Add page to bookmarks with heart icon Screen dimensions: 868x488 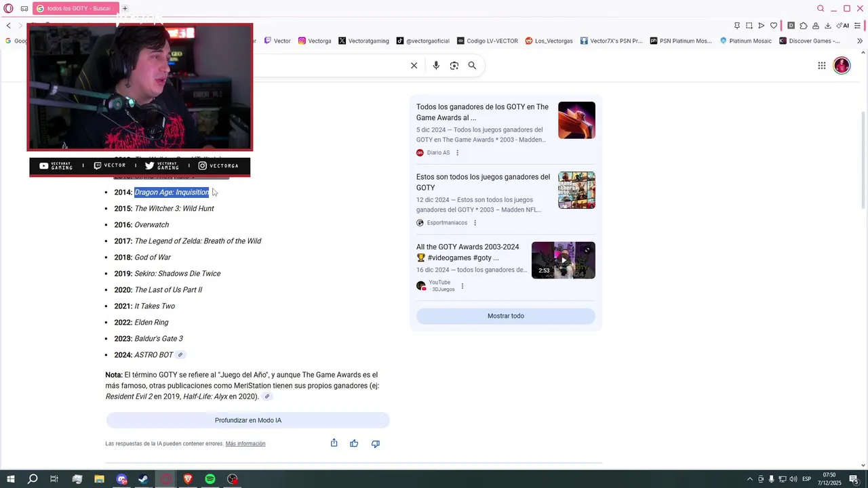[x=774, y=26]
